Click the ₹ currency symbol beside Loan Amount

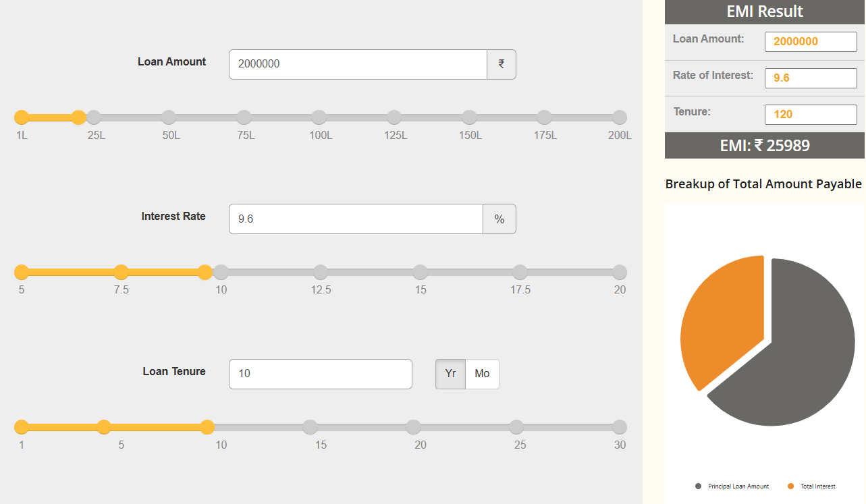click(x=500, y=63)
